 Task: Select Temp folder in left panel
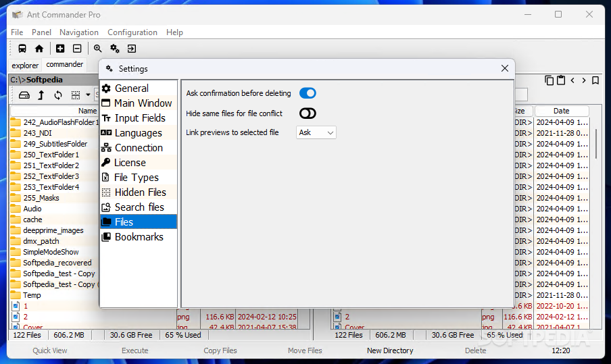point(32,296)
